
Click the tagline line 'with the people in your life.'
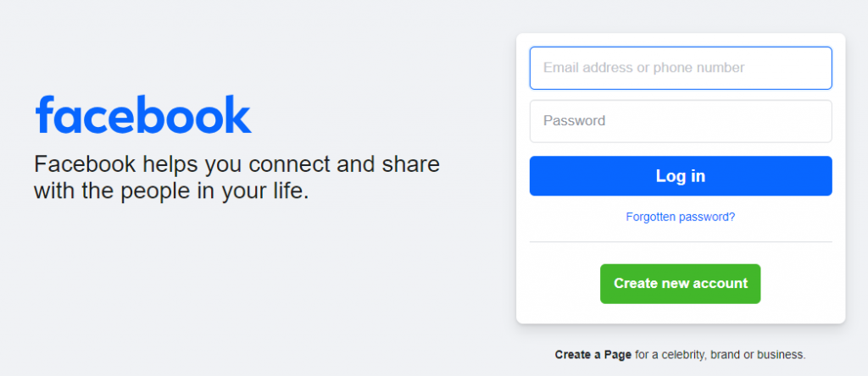171,191
